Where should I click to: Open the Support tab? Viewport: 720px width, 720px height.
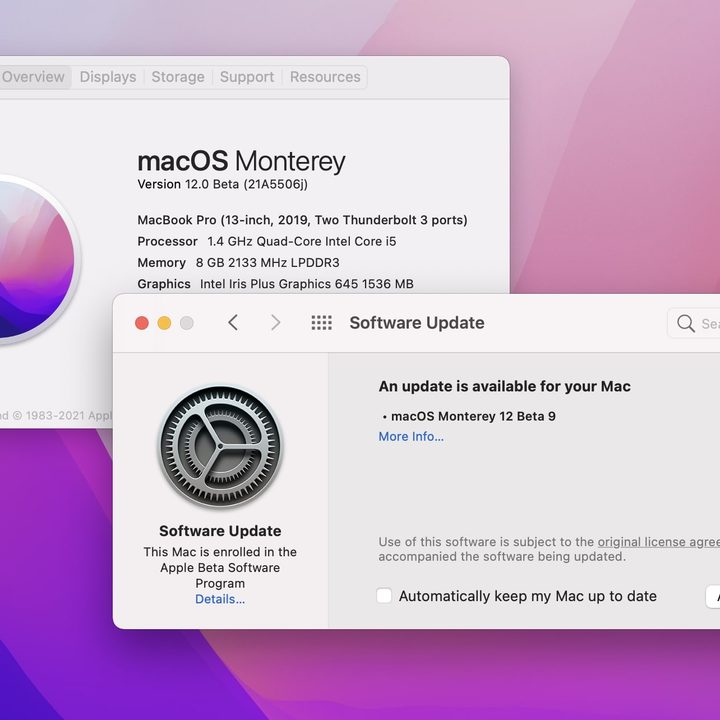[247, 77]
